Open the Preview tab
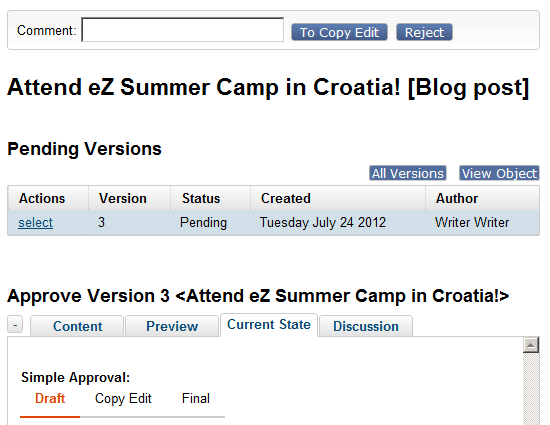This screenshot has width=550, height=425. [x=172, y=326]
